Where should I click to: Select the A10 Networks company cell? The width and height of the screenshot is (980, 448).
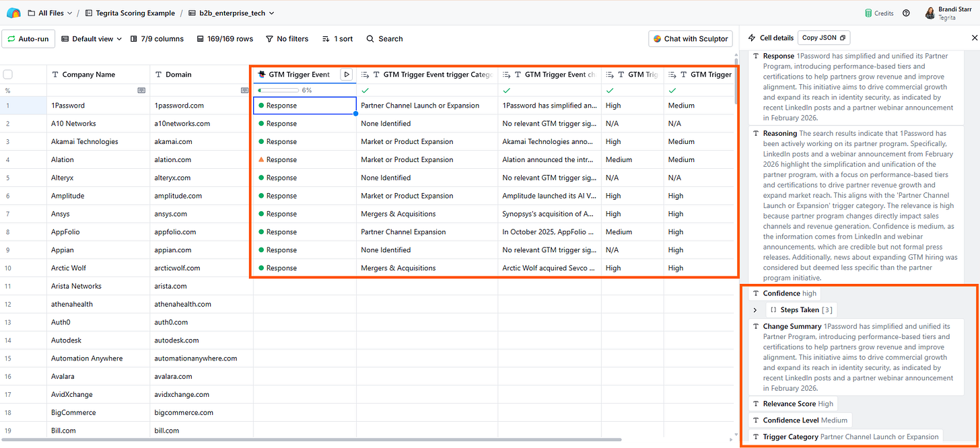(98, 124)
